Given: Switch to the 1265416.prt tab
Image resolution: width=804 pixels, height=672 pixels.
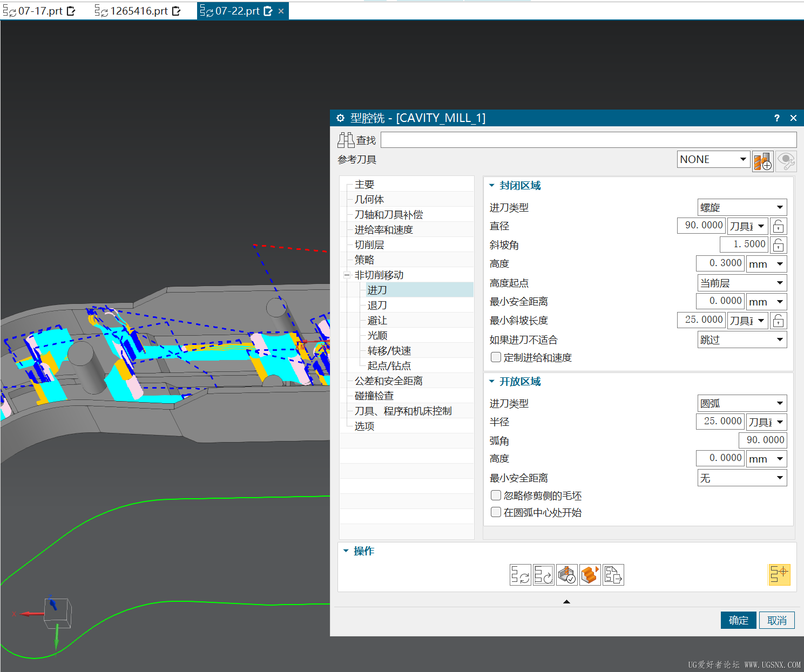Looking at the screenshot, I should [x=139, y=11].
